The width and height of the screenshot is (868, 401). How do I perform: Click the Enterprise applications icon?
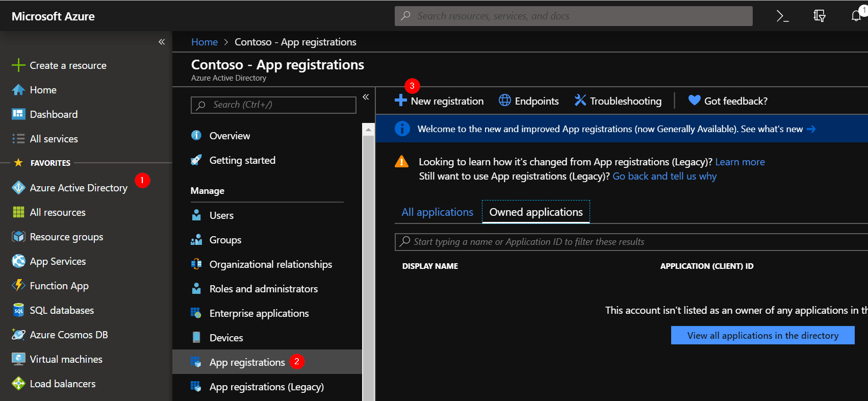tap(196, 313)
